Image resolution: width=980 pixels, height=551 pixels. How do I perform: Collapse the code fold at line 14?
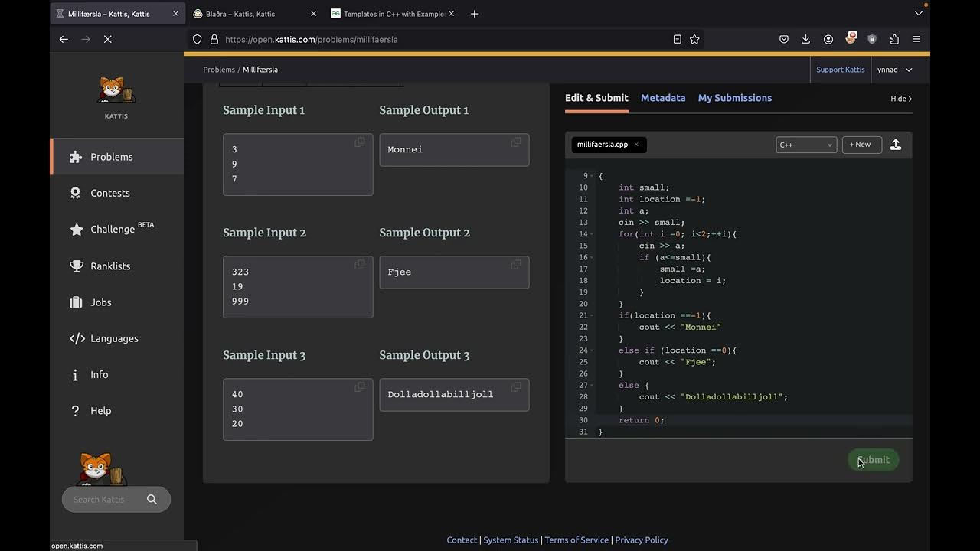pos(592,234)
